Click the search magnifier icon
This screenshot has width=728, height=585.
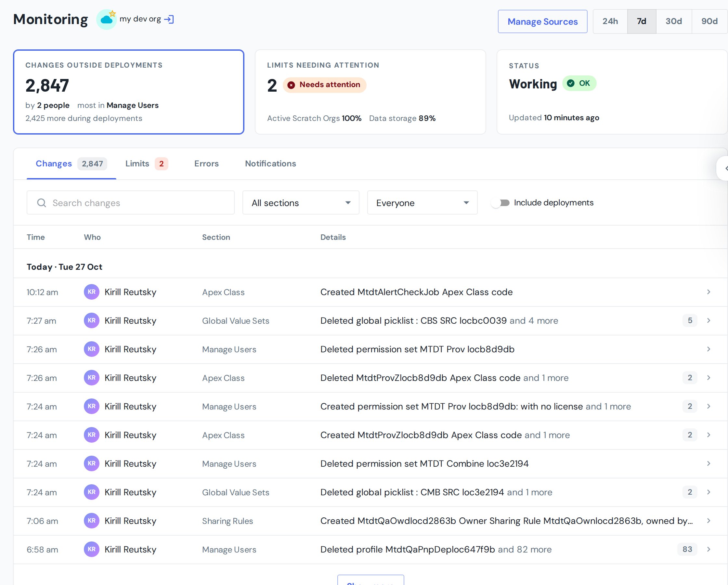tap(42, 203)
